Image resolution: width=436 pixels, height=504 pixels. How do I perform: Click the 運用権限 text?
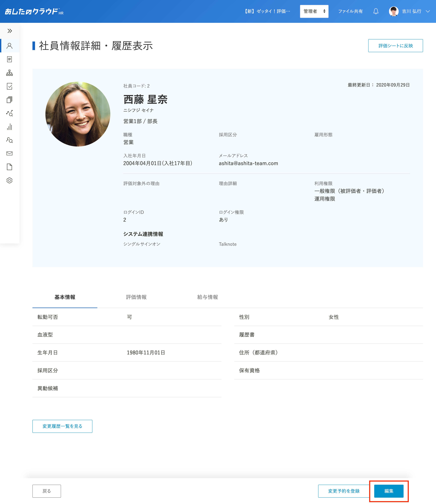[325, 199]
